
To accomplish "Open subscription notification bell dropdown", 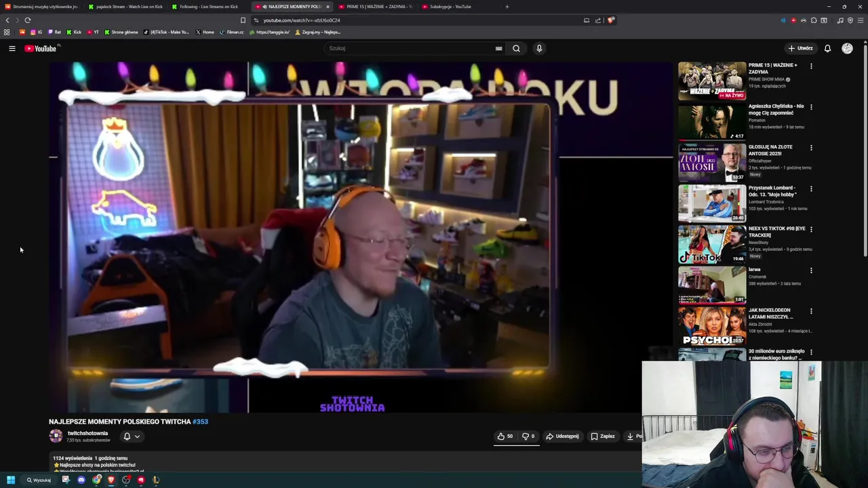I will click(x=132, y=436).
